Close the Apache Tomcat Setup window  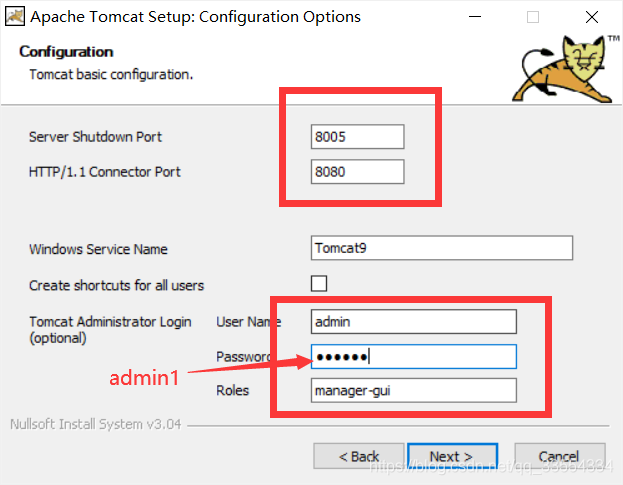pyautogui.click(x=592, y=17)
